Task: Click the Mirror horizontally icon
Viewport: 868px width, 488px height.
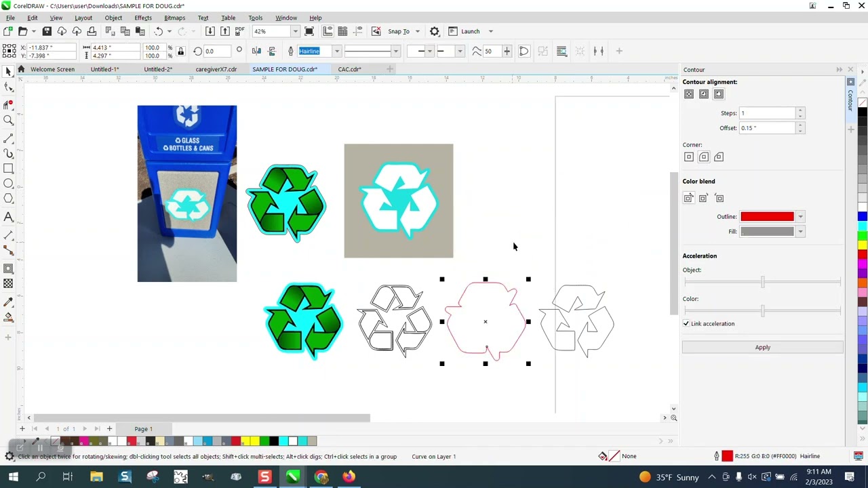Action: coord(256,51)
